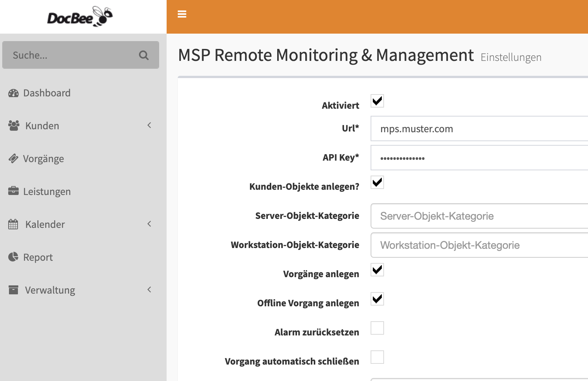Click the Alarm zurücksetzen label
The width and height of the screenshot is (588, 381).
pos(317,332)
